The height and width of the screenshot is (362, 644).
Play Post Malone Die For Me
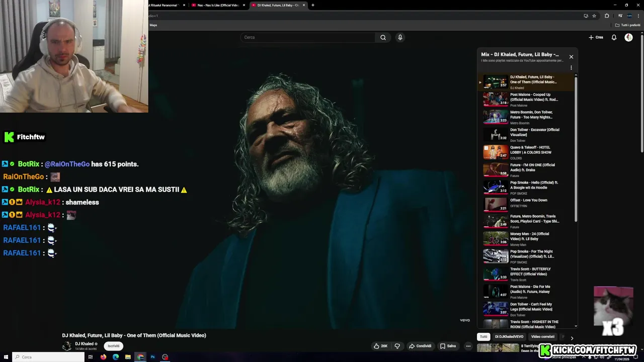pos(525,292)
